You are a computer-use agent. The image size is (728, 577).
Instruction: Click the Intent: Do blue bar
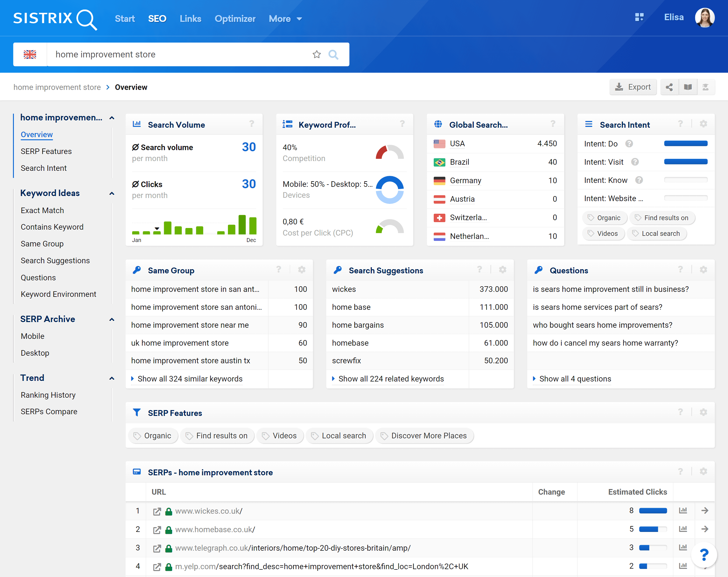[685, 144]
